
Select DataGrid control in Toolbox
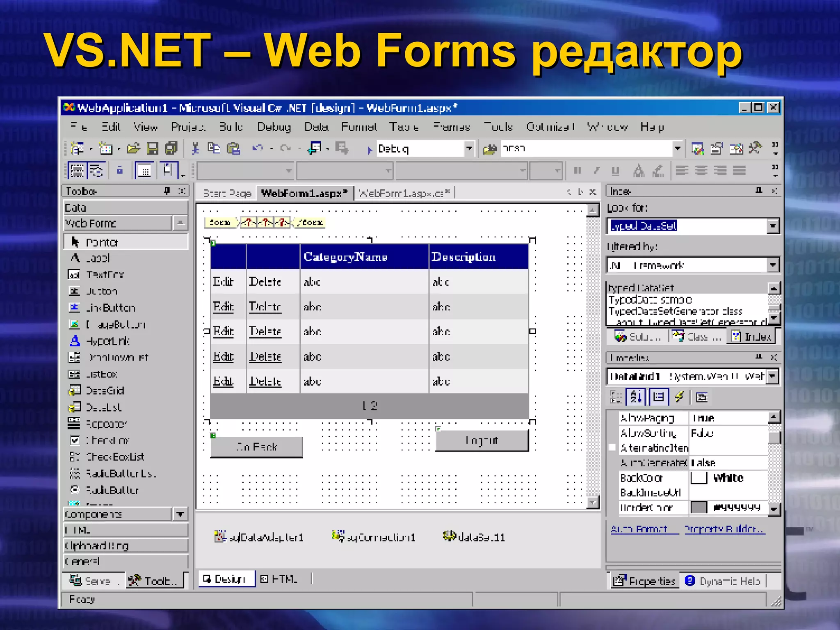[x=105, y=390]
